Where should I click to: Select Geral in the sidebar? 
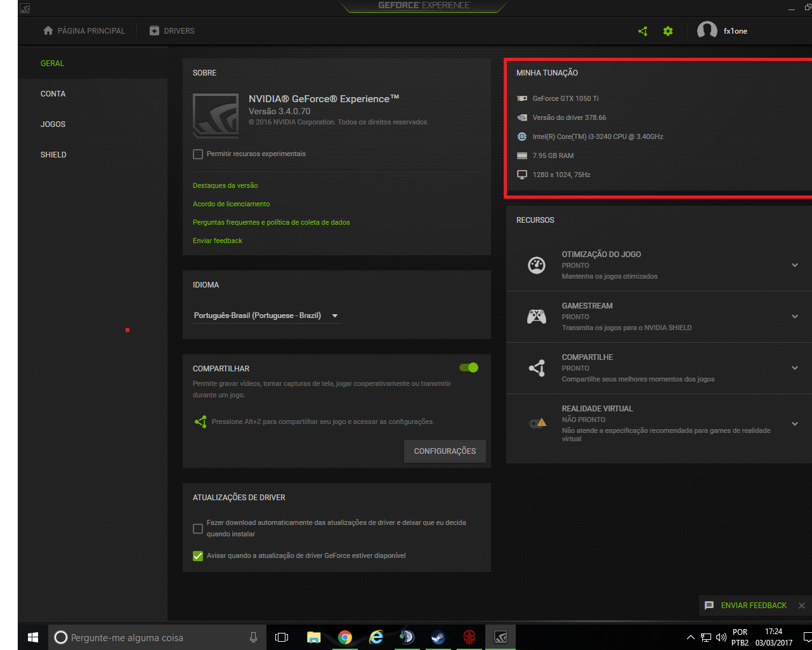coord(93,63)
